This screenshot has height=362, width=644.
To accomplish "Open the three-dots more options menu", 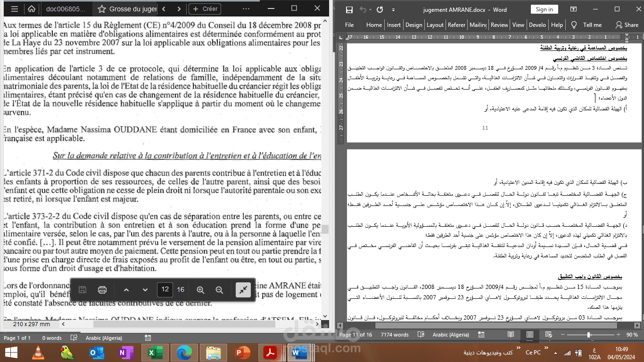I will tap(246, 9).
